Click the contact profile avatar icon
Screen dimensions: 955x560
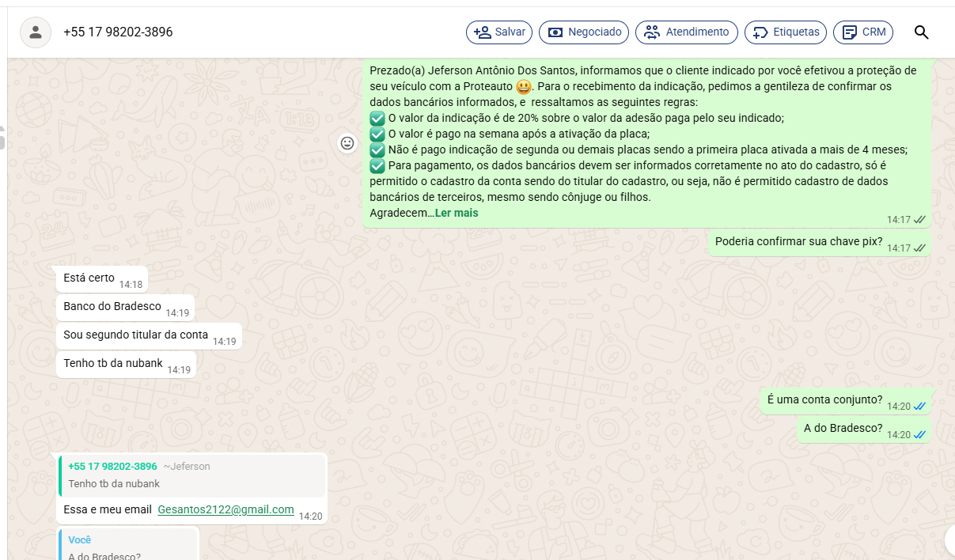[x=36, y=32]
